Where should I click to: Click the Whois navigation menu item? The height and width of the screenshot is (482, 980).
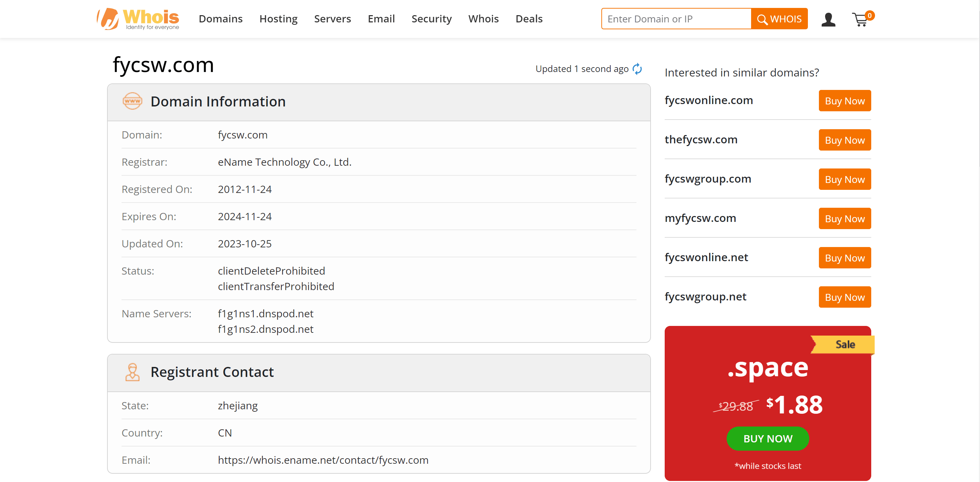(484, 18)
